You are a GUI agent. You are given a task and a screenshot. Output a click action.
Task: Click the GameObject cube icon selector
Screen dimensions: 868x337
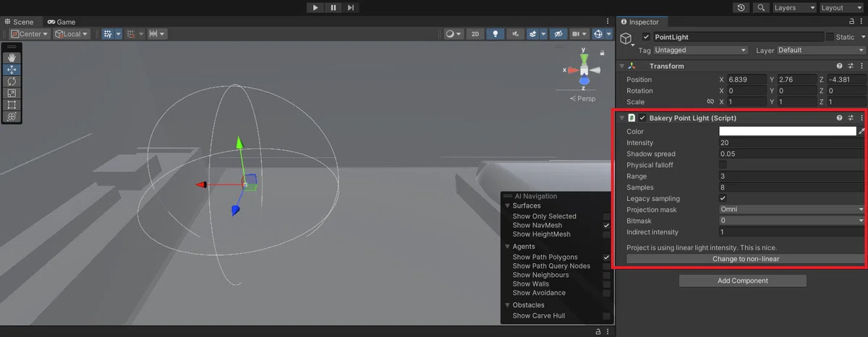click(x=627, y=40)
